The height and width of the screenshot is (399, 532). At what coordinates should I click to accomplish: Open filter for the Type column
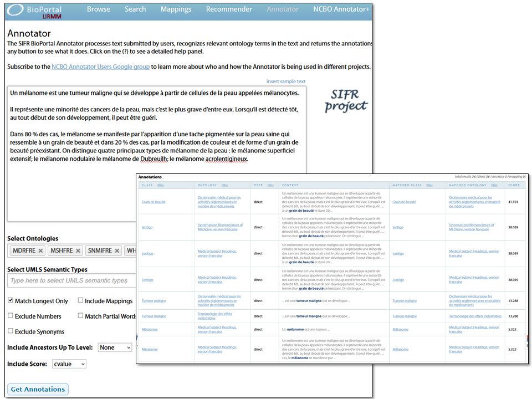tap(270, 185)
